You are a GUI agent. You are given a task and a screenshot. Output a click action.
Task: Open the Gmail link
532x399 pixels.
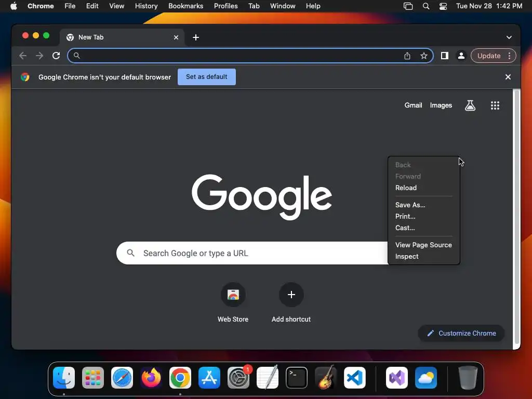[413, 105]
